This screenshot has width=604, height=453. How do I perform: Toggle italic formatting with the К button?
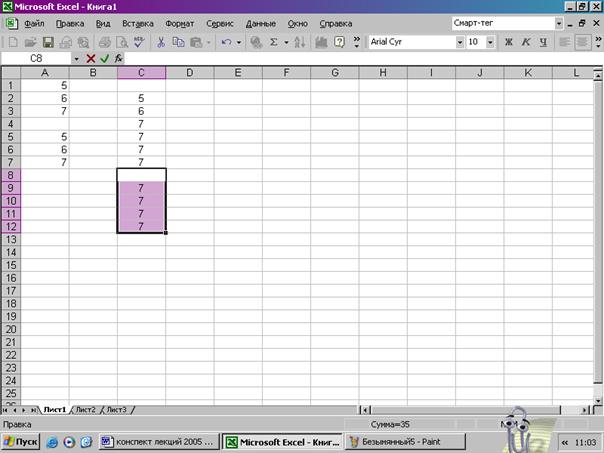tap(524, 42)
